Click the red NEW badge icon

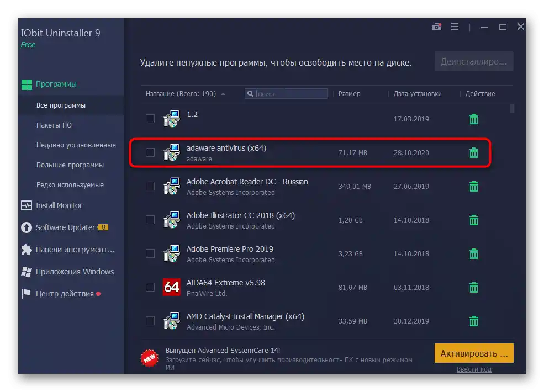150,358
